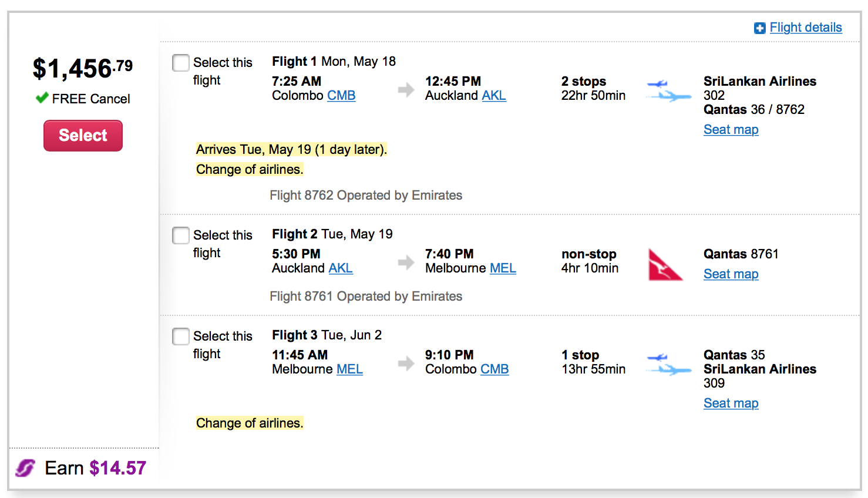Viewport: 868px width, 498px height.
Task: Open the AKL arrival airport link in Flight 1
Action: click(493, 96)
